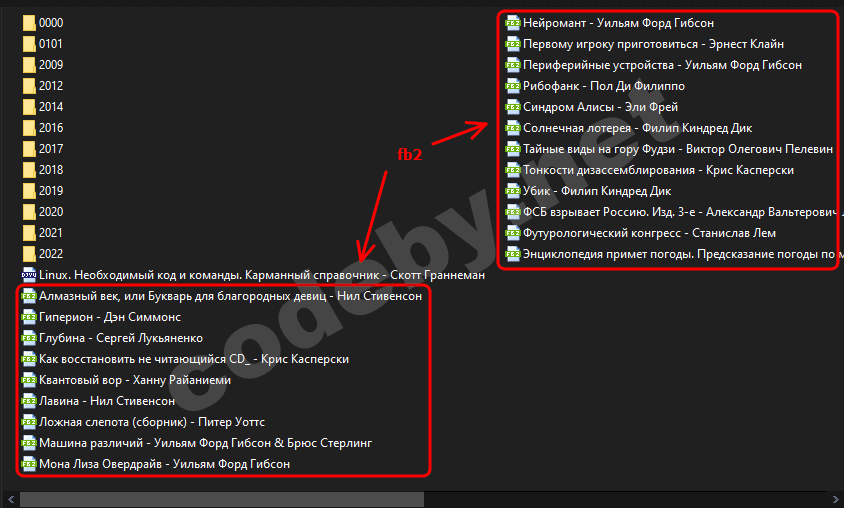Viewport: 844px width, 508px height.
Task: Open the 2017 folder icon
Action: (29, 149)
